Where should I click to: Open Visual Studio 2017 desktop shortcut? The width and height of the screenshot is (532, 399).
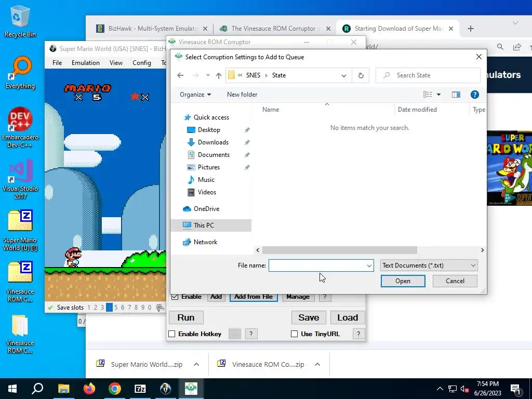20,179
